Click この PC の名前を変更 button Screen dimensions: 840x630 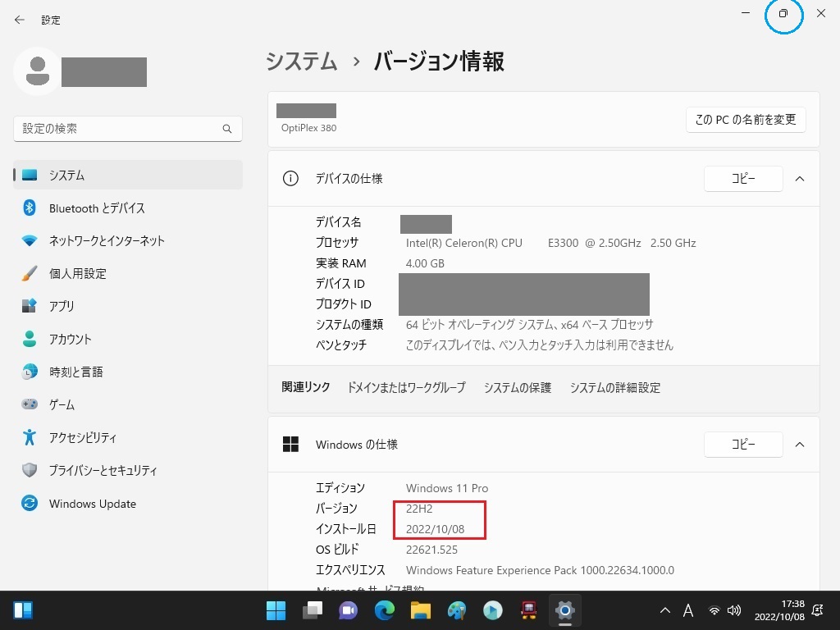point(746,120)
